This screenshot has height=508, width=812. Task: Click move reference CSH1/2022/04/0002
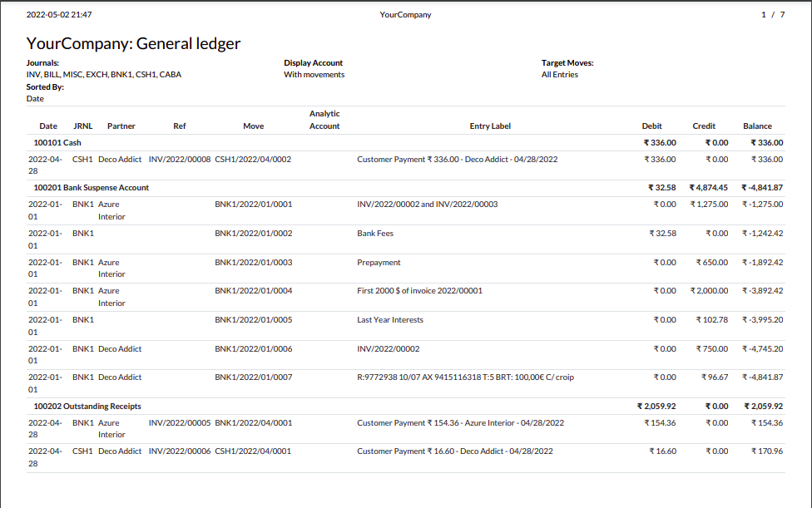[x=253, y=160]
